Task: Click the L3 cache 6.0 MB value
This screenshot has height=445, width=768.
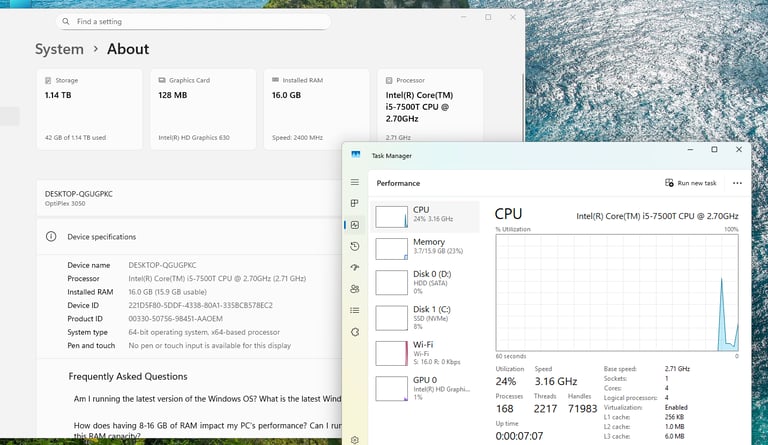Action: point(674,436)
